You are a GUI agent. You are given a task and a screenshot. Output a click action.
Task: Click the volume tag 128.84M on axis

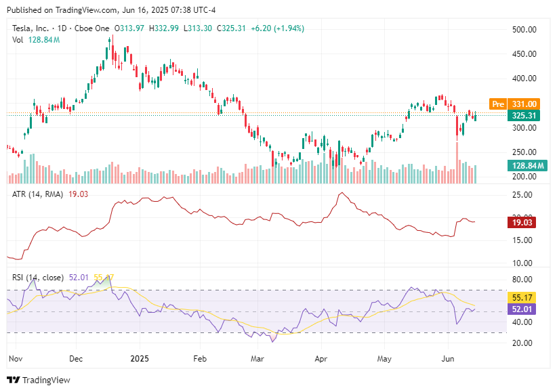tap(527, 165)
